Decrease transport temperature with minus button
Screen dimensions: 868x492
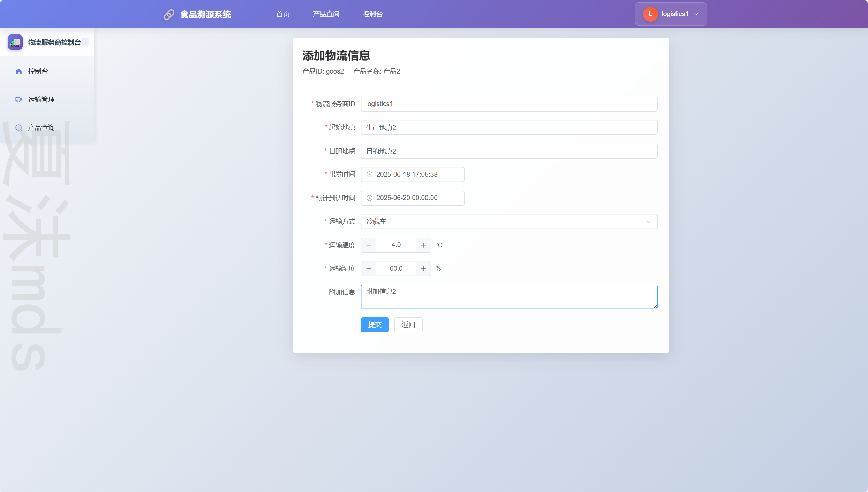coord(369,245)
